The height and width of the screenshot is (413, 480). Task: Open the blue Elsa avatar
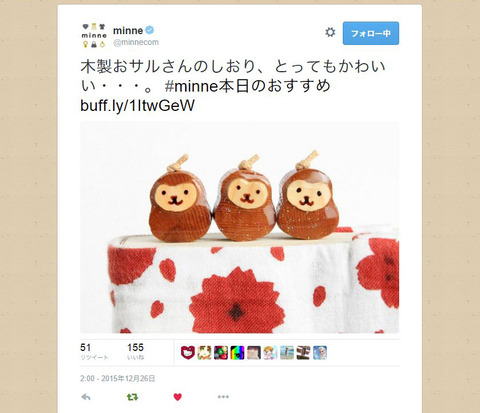pos(320,353)
